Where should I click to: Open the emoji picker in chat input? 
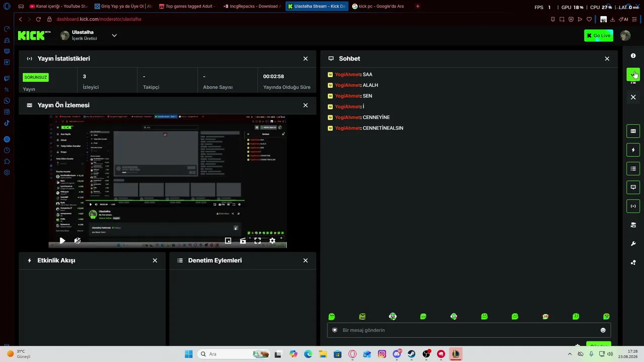tap(603, 330)
